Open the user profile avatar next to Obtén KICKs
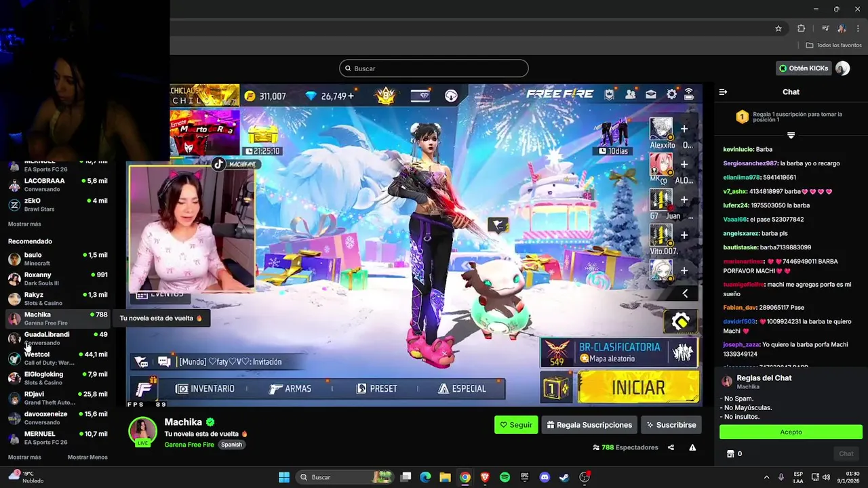 tap(842, 68)
